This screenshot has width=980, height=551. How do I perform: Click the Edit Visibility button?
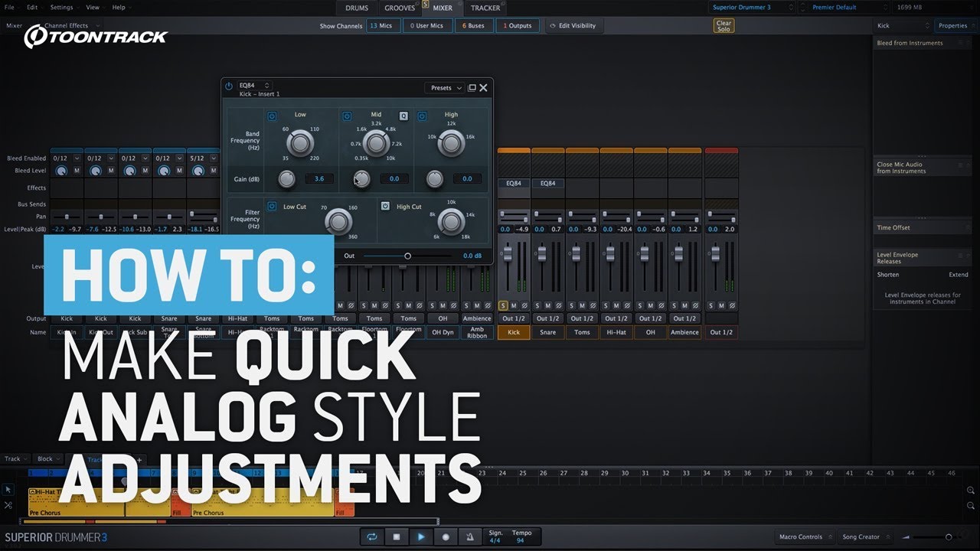(x=575, y=26)
